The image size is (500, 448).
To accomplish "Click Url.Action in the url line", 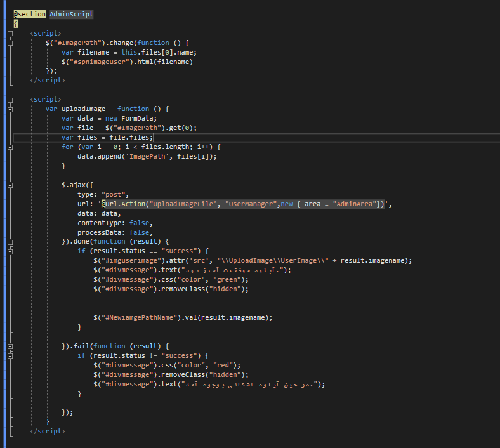I will (x=125, y=204).
